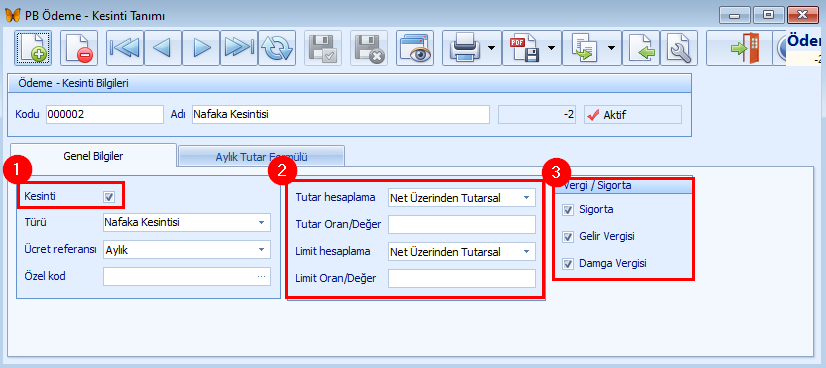Refresh the record with the circular arrows icon

click(277, 48)
